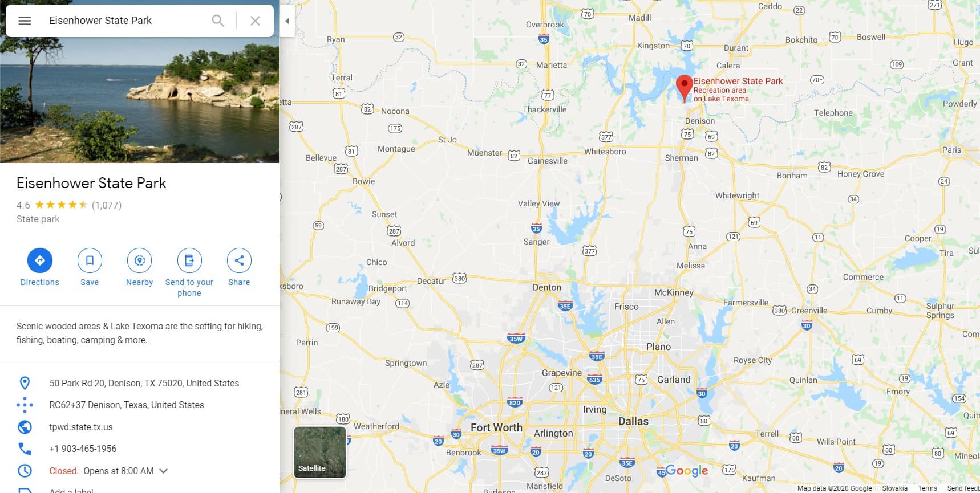This screenshot has width=980, height=493.
Task: Open the Terms link on the map
Action: (928, 488)
